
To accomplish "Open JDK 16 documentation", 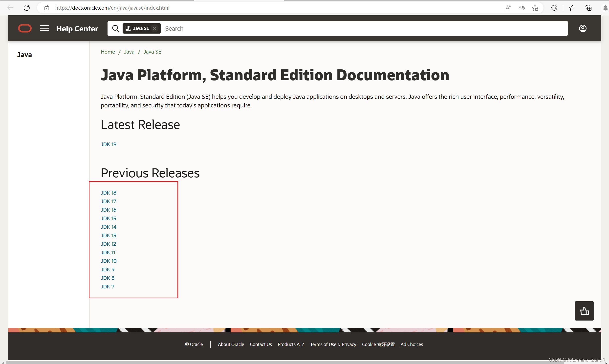I will coord(108,210).
